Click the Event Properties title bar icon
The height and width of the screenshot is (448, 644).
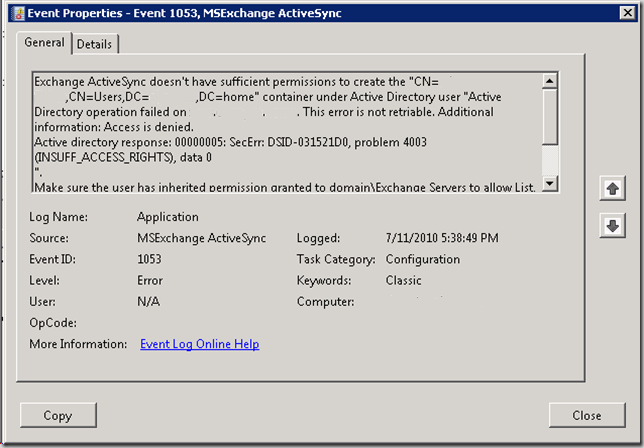(14, 13)
